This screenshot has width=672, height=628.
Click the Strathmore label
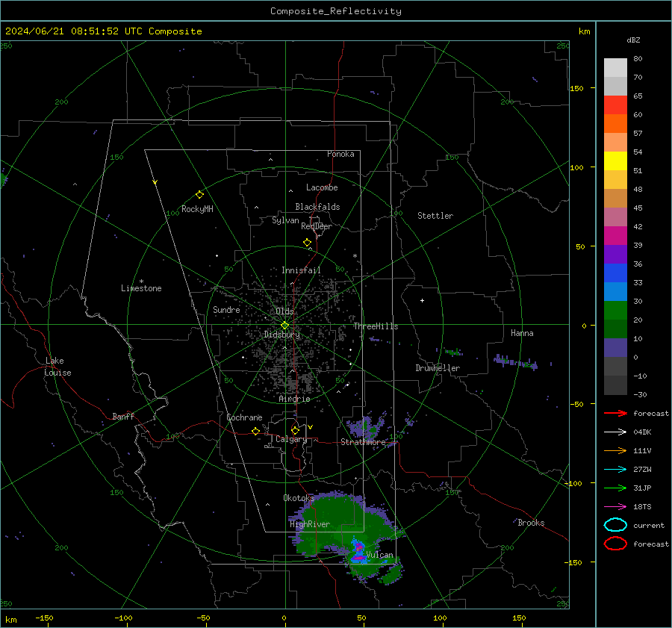363,442
